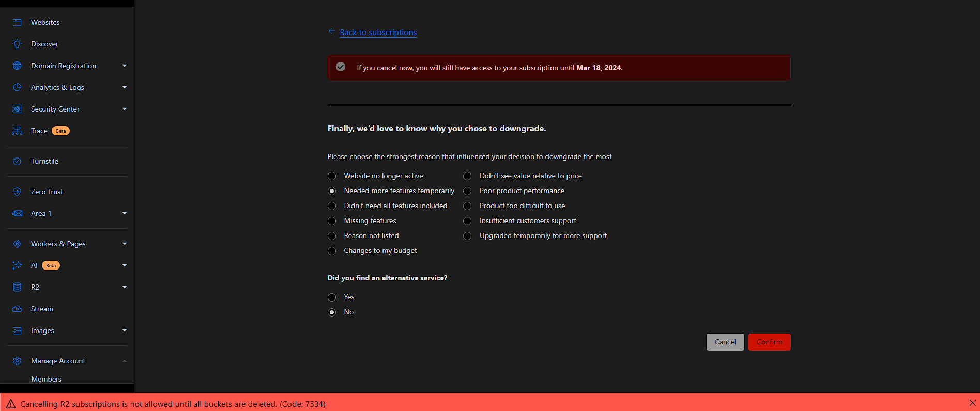The height and width of the screenshot is (411, 980).
Task: Expand the Domain Registration menu
Action: [x=125, y=66]
